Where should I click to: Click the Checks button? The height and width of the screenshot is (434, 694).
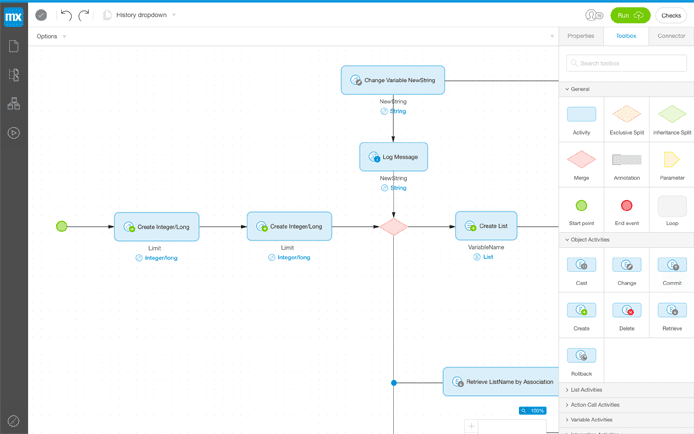(671, 15)
